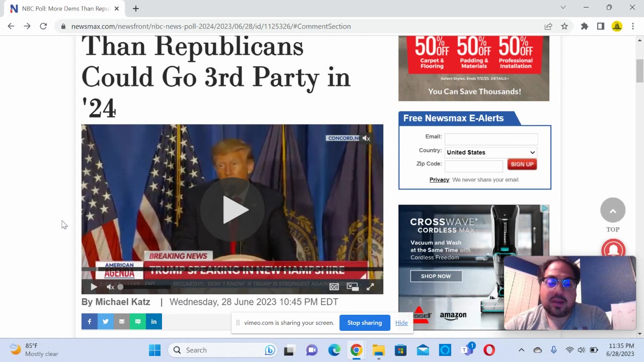This screenshot has height=362, width=644.
Task: Play the Trump New Hampshire video with center button
Action: click(x=232, y=210)
